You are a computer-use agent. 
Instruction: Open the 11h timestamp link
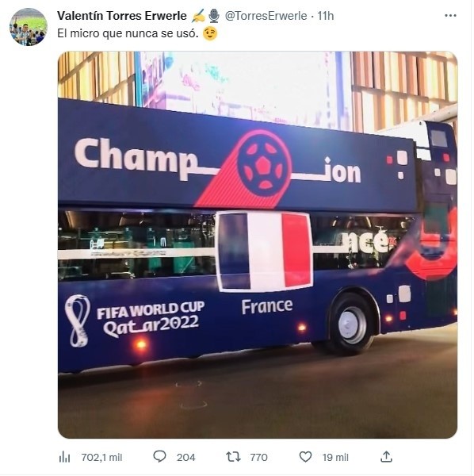coord(326,16)
